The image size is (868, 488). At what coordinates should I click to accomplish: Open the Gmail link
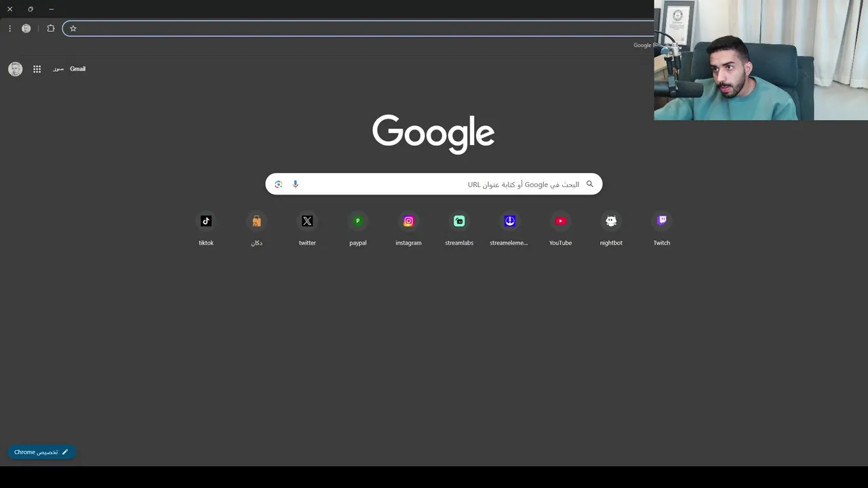click(77, 69)
